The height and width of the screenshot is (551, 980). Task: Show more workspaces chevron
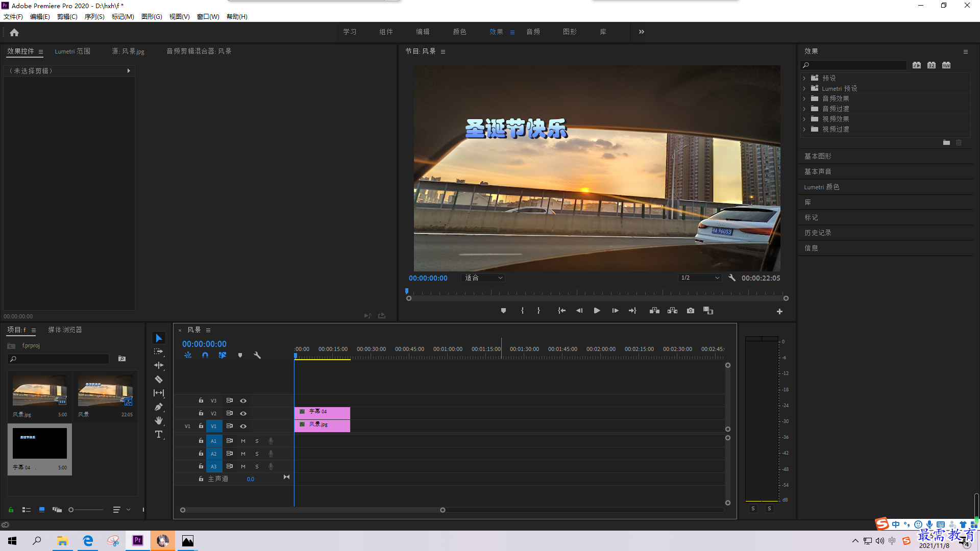pos(641,32)
